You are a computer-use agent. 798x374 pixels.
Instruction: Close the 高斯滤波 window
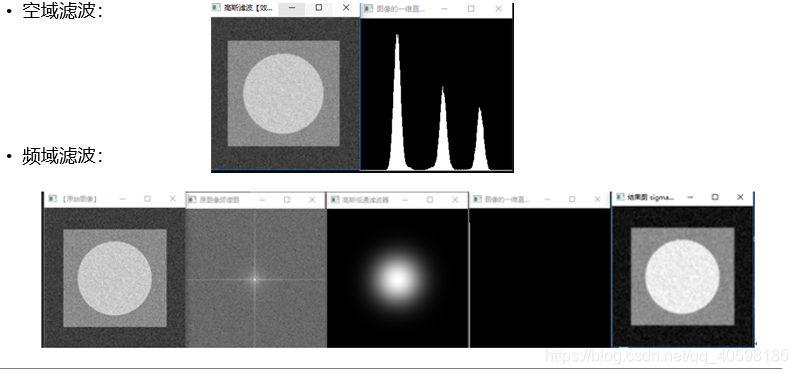coord(346,8)
